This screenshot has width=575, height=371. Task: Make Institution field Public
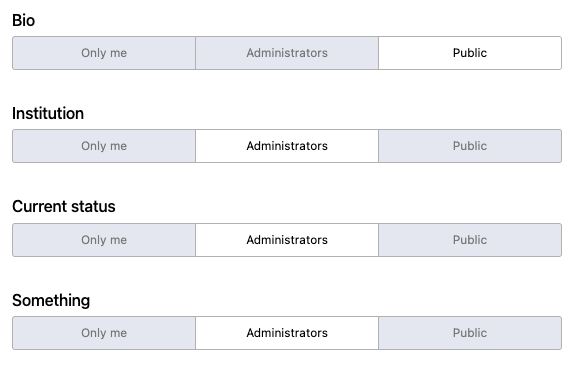[470, 146]
